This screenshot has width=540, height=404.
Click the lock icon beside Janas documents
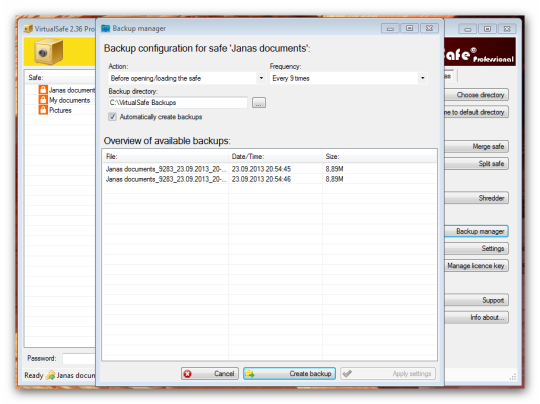click(x=43, y=90)
